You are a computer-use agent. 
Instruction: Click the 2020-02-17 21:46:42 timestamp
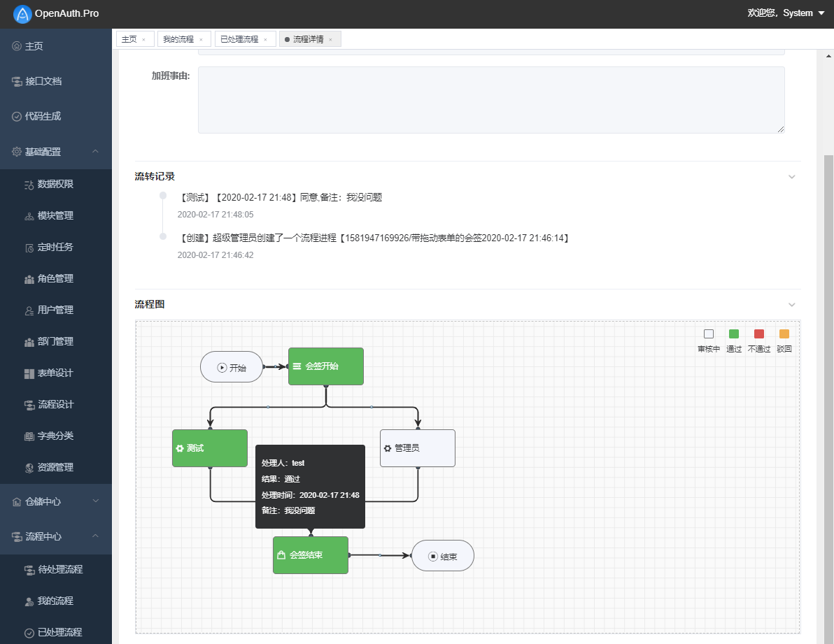[215, 255]
